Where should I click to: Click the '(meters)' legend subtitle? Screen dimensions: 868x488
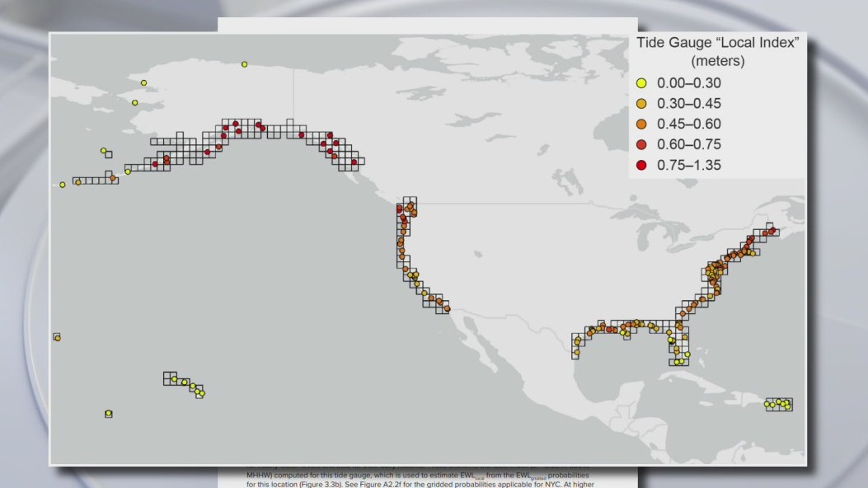717,61
